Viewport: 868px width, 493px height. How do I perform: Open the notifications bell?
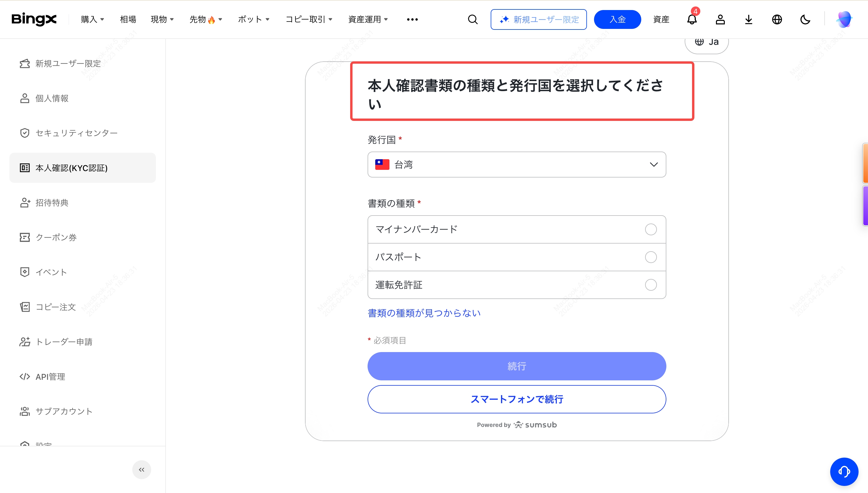point(692,20)
